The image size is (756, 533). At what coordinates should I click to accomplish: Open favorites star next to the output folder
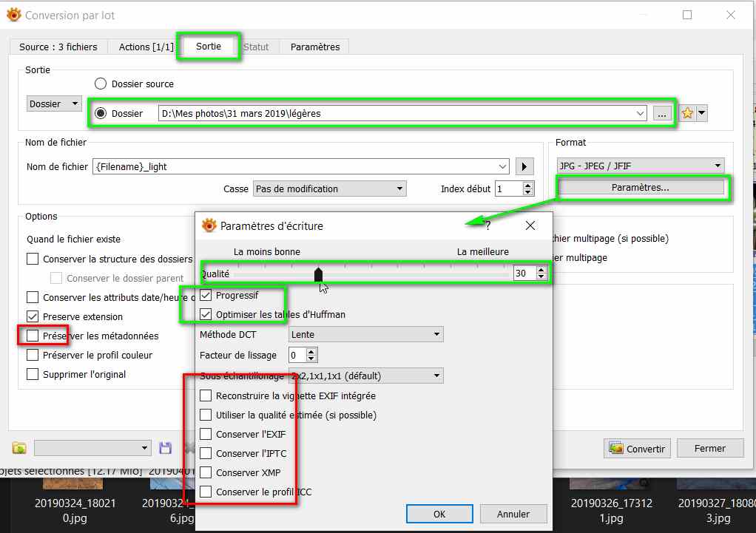click(687, 113)
